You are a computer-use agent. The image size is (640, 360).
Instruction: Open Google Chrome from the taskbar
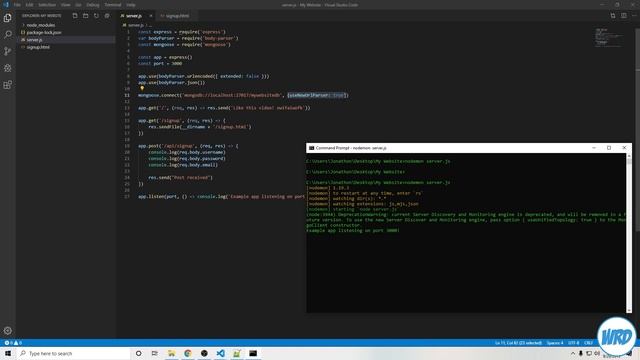click(188, 353)
